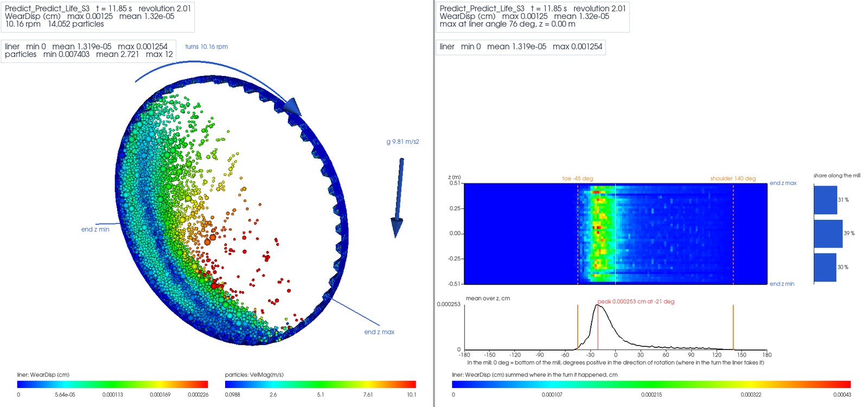Image resolution: width=868 pixels, height=407 pixels.
Task: Select the "mean over z, cm" chart title
Action: pos(488,298)
